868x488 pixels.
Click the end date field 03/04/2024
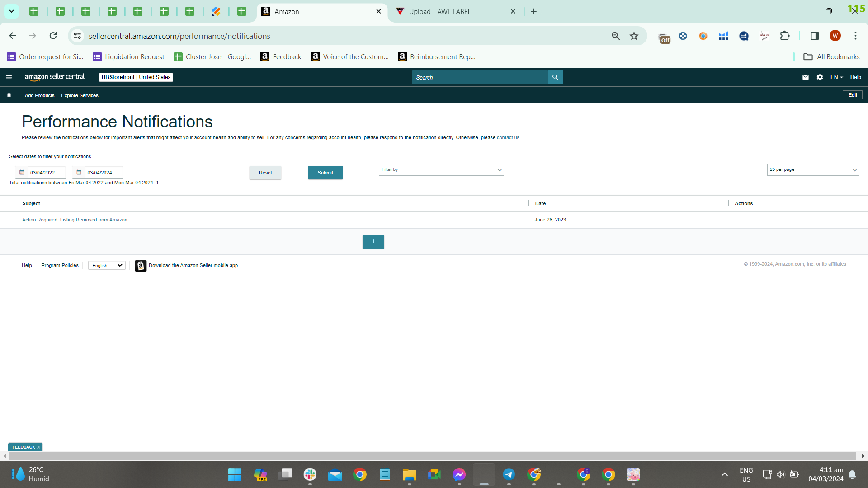(104, 173)
